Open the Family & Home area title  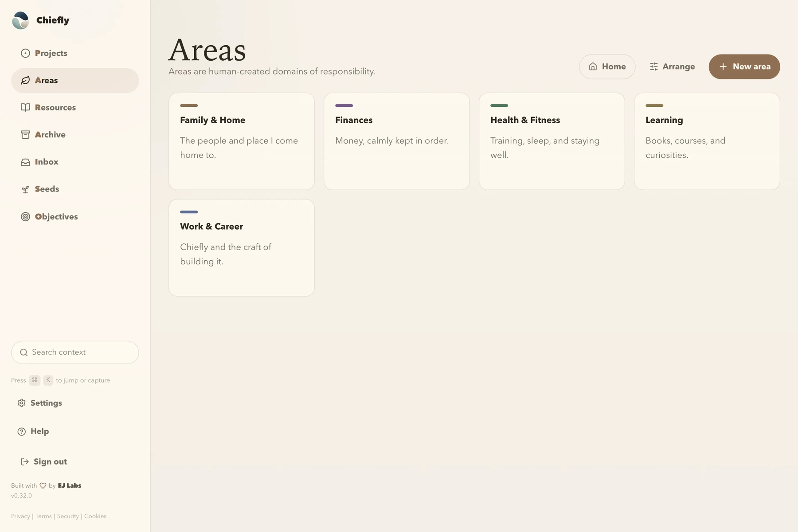pos(213,120)
